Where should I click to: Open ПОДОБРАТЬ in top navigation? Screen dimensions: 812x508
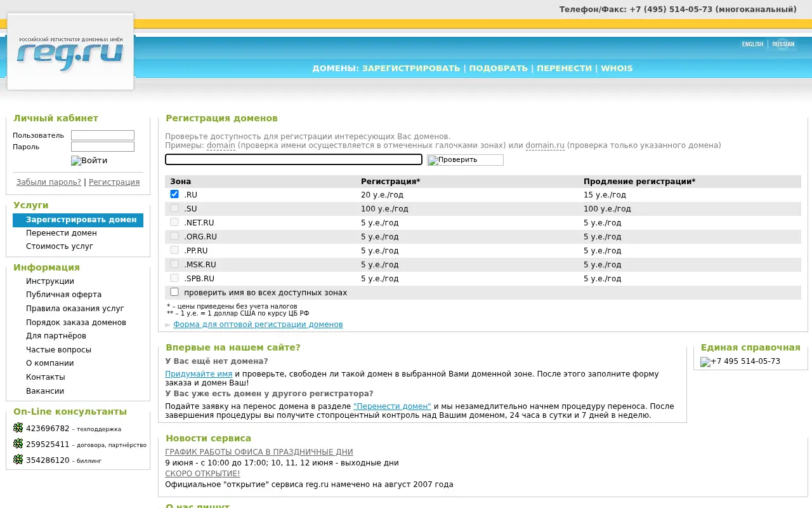pos(499,69)
